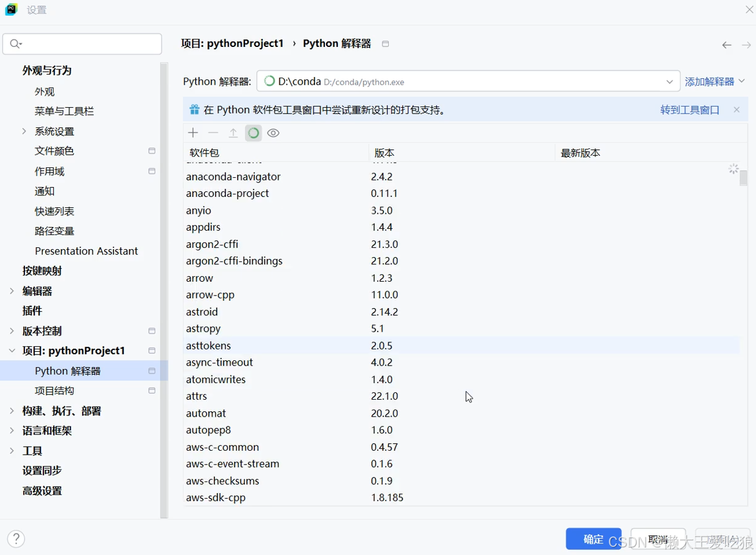Select the asttokens package row
This screenshot has height=555, width=756.
click(x=462, y=345)
